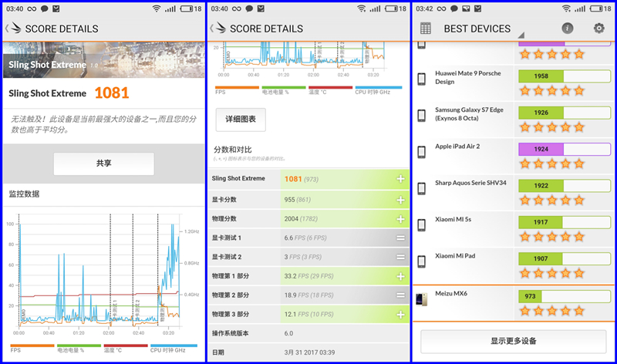Tap the 1917 score bar for Xiaomi MI 5s
Image resolution: width=617 pixels, height=364 pixels.
coord(565,222)
